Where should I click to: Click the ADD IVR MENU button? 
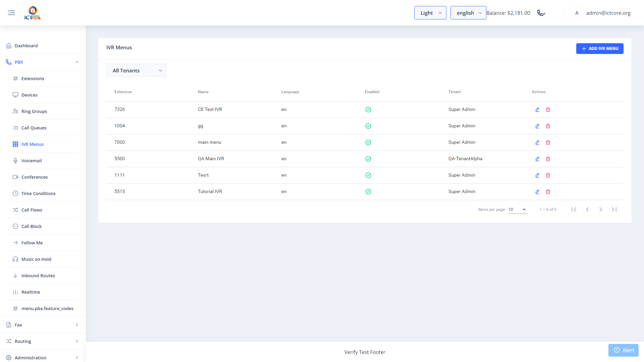[x=600, y=49]
